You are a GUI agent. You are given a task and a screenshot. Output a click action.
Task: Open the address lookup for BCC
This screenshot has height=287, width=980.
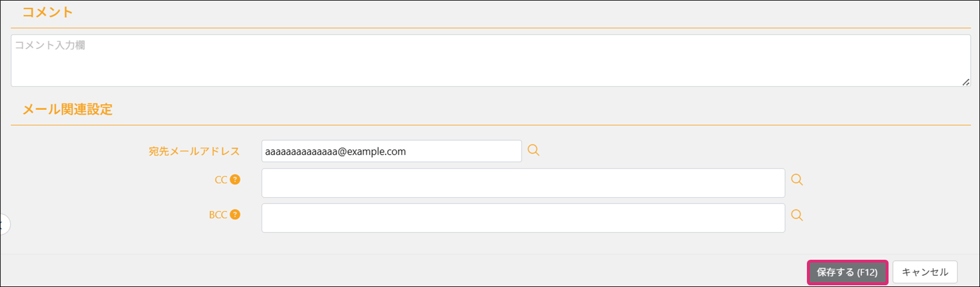click(797, 215)
